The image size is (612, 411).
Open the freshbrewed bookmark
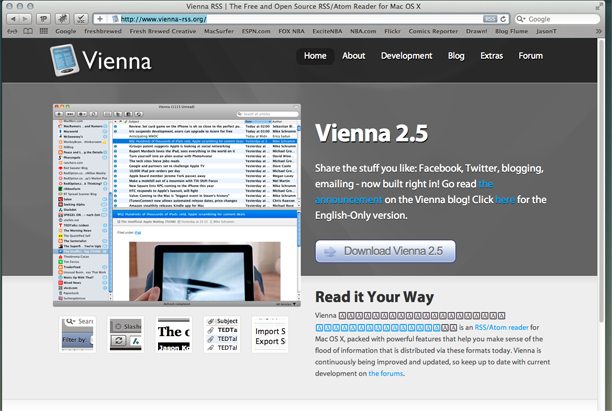point(103,31)
